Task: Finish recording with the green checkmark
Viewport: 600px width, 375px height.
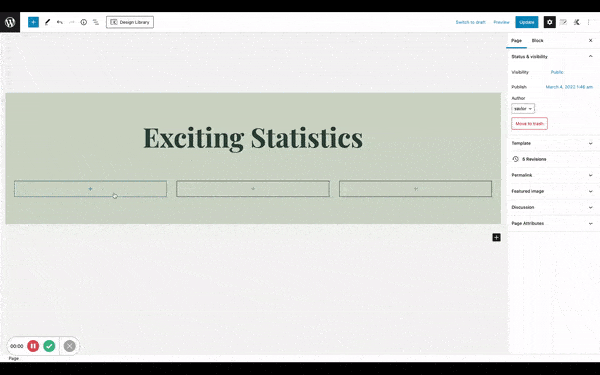Action: click(49, 346)
